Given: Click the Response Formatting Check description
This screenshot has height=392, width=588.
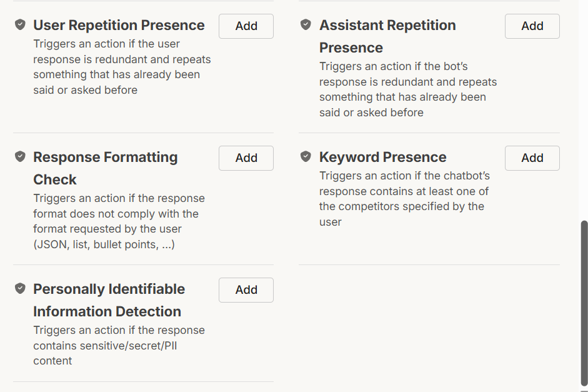Looking at the screenshot, I should click(119, 221).
